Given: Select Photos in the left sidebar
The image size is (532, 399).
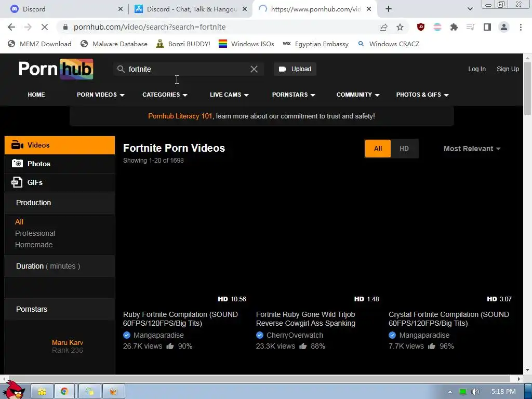Looking at the screenshot, I should coord(60,164).
